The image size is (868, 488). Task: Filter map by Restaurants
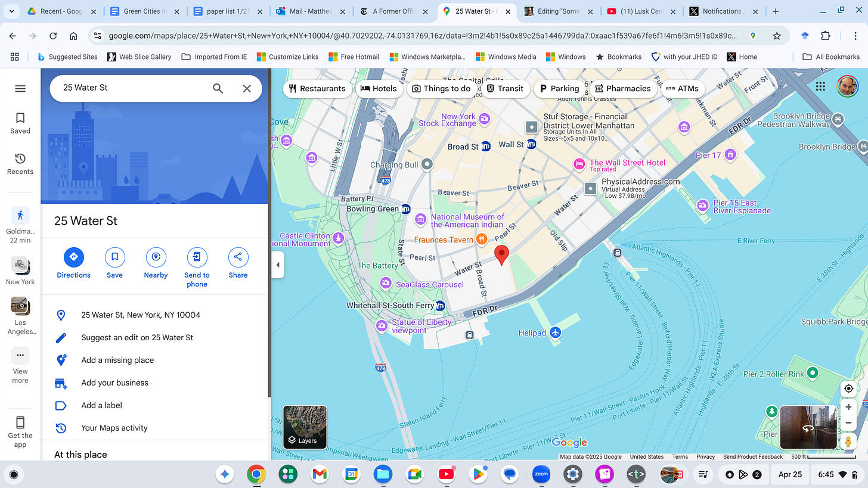[x=317, y=88]
